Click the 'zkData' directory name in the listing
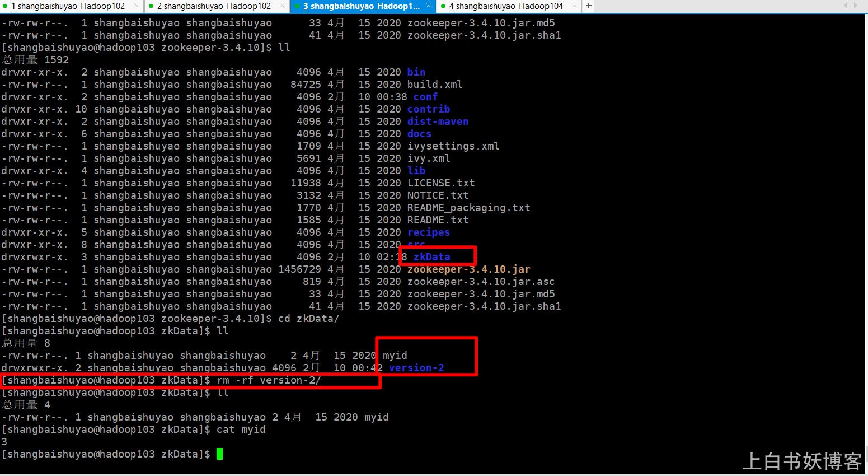868x476 pixels. [431, 257]
